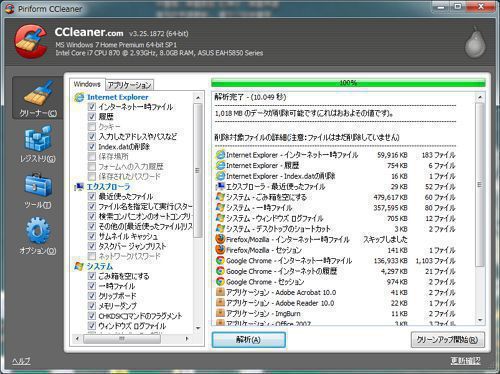Click the クリーンアップ開始(R) button
The image size is (500, 374).
click(447, 340)
